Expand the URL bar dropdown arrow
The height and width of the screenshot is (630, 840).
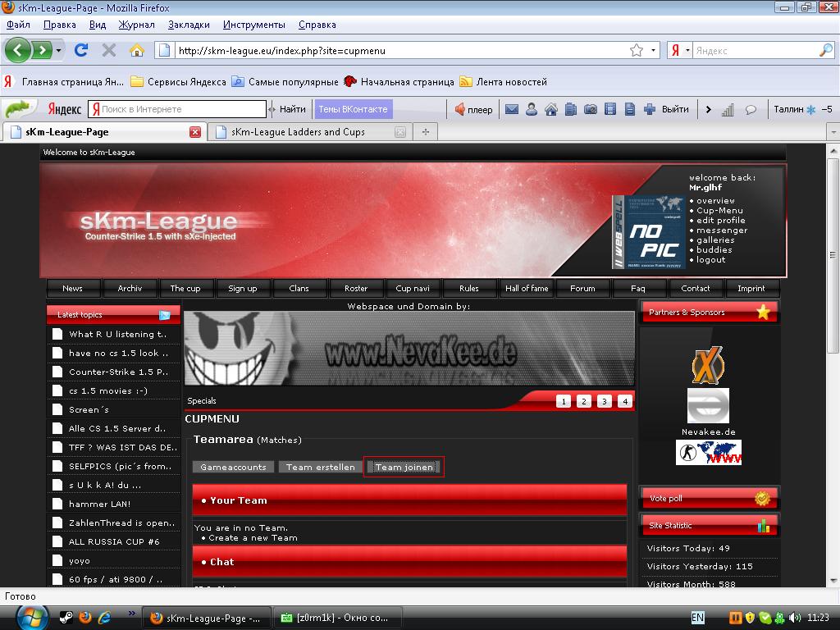[x=653, y=50]
